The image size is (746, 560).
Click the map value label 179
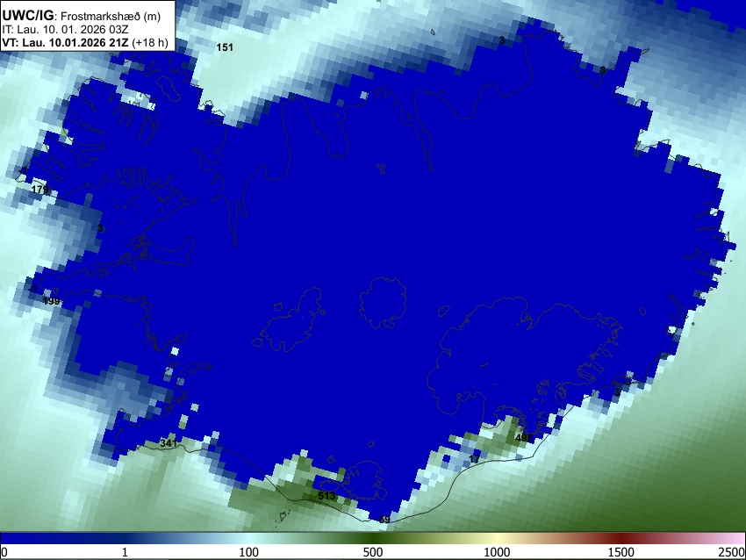40,190
